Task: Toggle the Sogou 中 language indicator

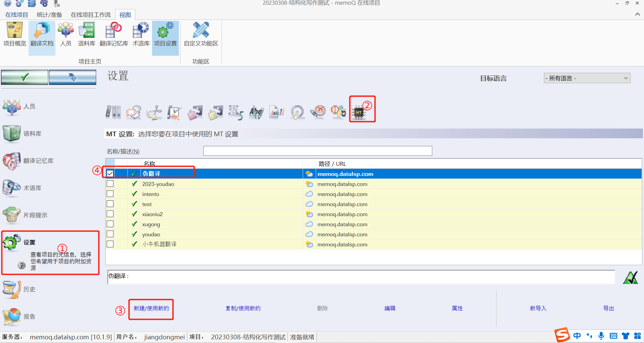Action: pos(577,336)
